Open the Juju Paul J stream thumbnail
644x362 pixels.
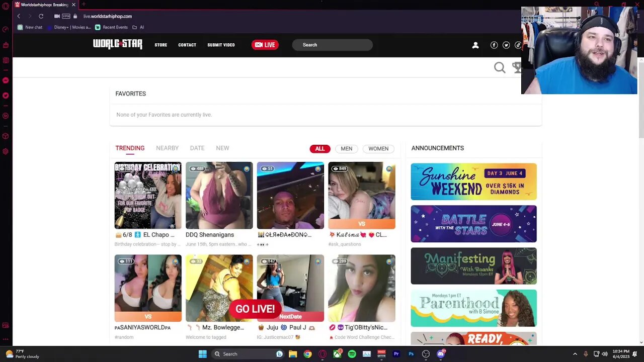coord(290,288)
